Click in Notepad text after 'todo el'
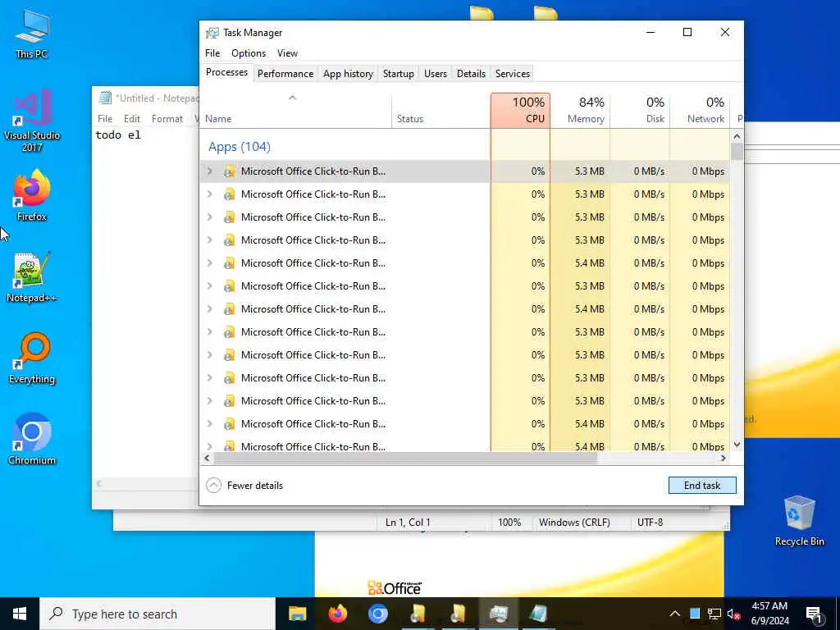Screen dimensions: 840x630 (x=142, y=135)
